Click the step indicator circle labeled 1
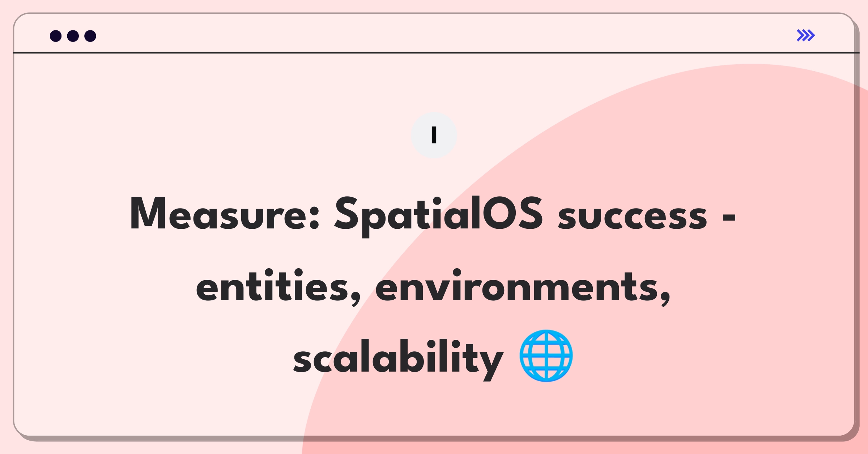 point(433,134)
